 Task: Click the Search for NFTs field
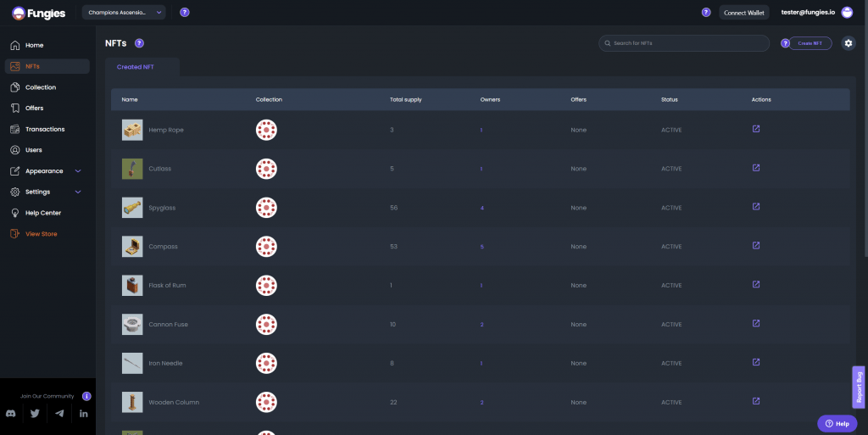[x=684, y=43]
